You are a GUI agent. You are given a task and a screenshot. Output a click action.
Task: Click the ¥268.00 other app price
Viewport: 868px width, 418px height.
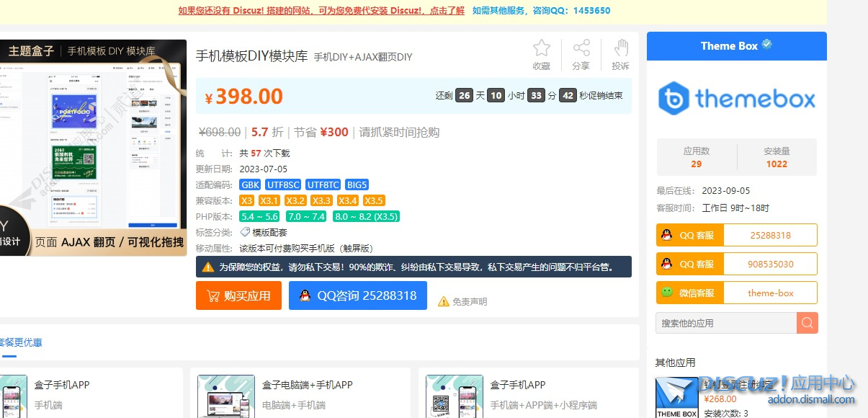(720, 399)
